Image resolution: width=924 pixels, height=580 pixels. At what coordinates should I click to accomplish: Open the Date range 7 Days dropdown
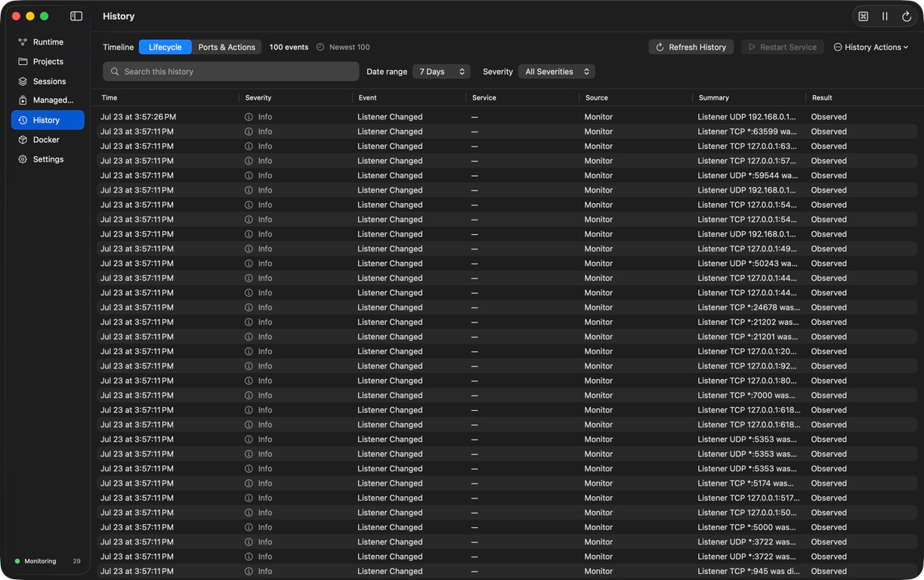(441, 72)
